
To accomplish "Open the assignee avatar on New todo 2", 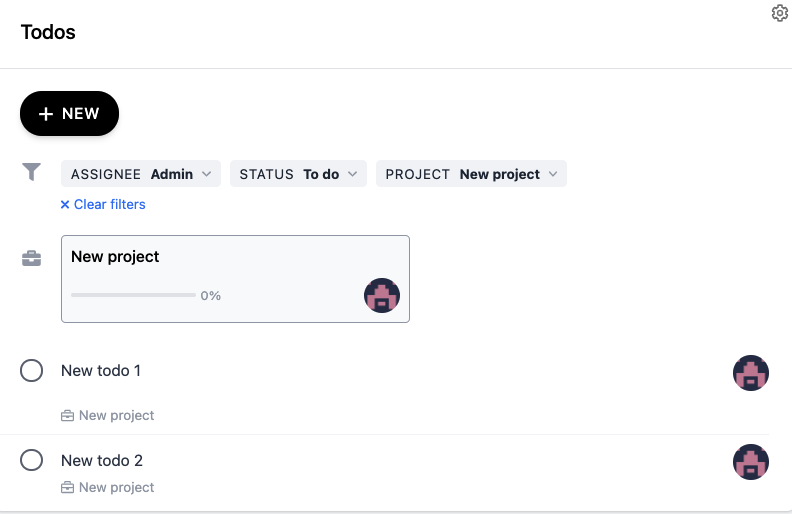I will pos(751,462).
